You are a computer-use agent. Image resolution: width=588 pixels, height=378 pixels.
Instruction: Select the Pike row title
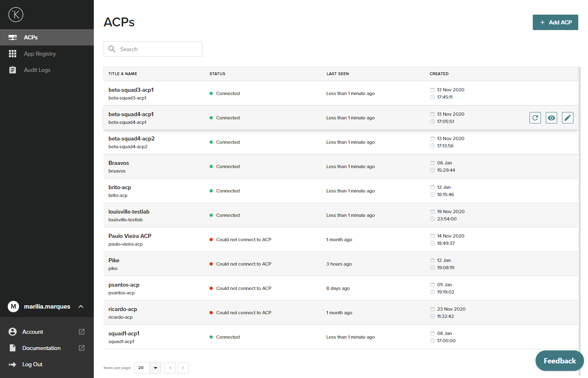[114, 260]
